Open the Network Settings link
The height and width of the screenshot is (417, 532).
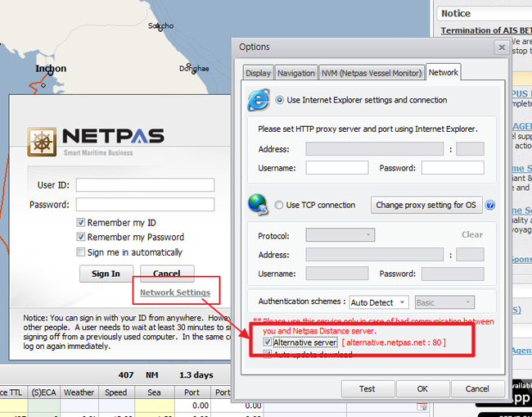coord(175,292)
